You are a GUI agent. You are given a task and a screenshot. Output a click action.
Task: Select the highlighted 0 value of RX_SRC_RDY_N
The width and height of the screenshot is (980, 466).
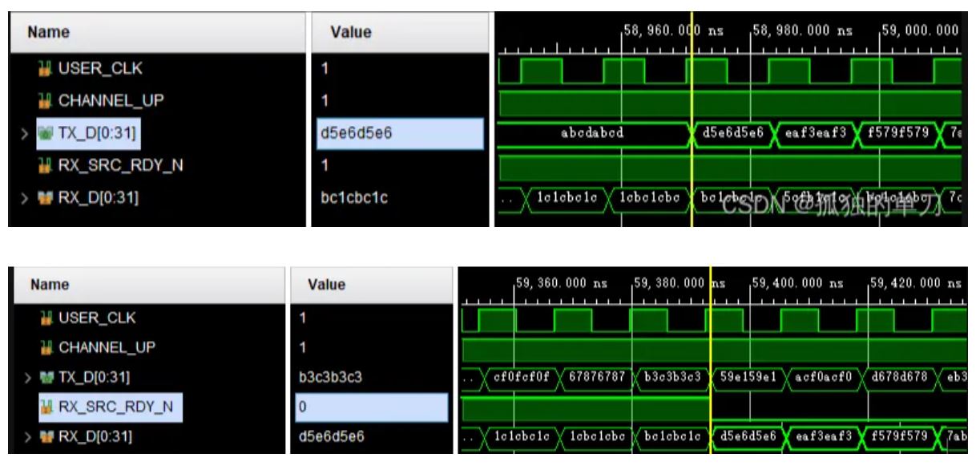pyautogui.click(x=370, y=407)
